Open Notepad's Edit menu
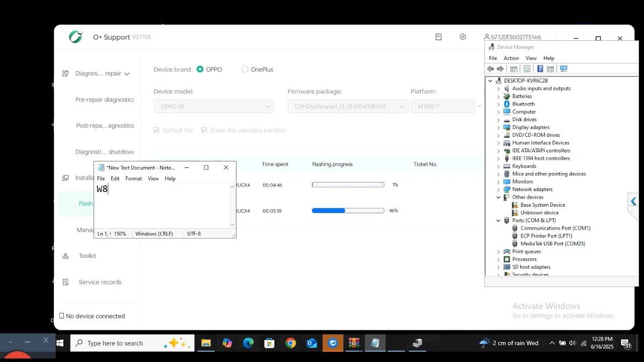Image resolution: width=644 pixels, height=362 pixels. click(115, 178)
